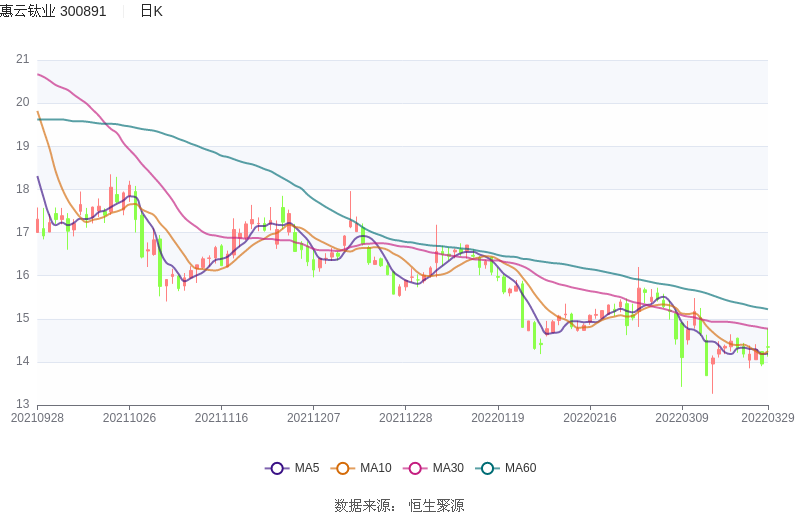Image resolution: width=800 pixels, height=517 pixels.
Task: Select the 日K chart type label
Action: [151, 11]
